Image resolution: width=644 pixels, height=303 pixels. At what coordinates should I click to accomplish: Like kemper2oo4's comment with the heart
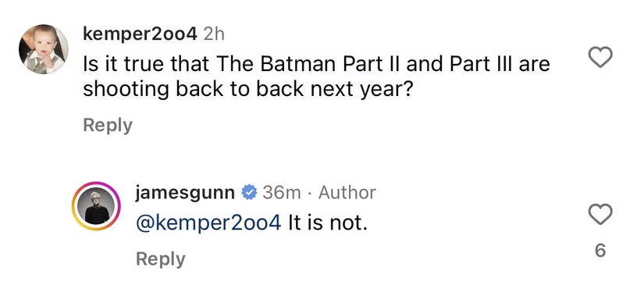pos(600,57)
